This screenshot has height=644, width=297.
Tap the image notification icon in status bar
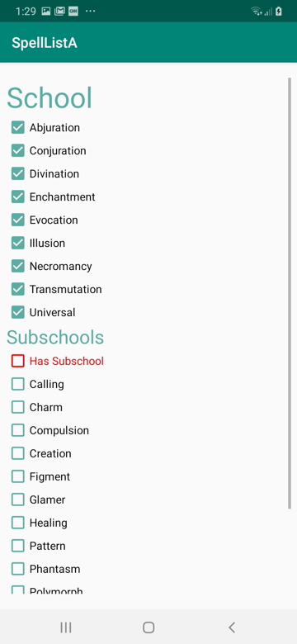click(x=46, y=11)
